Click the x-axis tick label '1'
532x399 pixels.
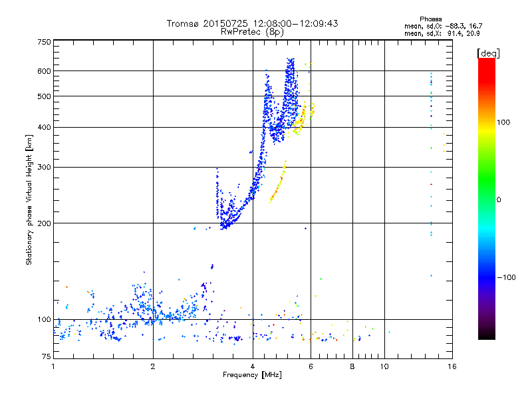click(x=53, y=366)
